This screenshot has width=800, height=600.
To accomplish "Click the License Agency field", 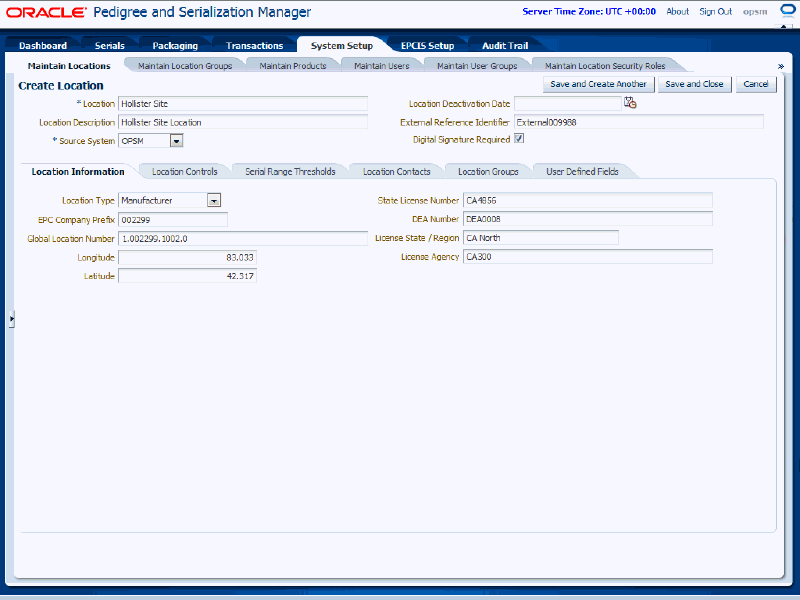I will point(588,257).
